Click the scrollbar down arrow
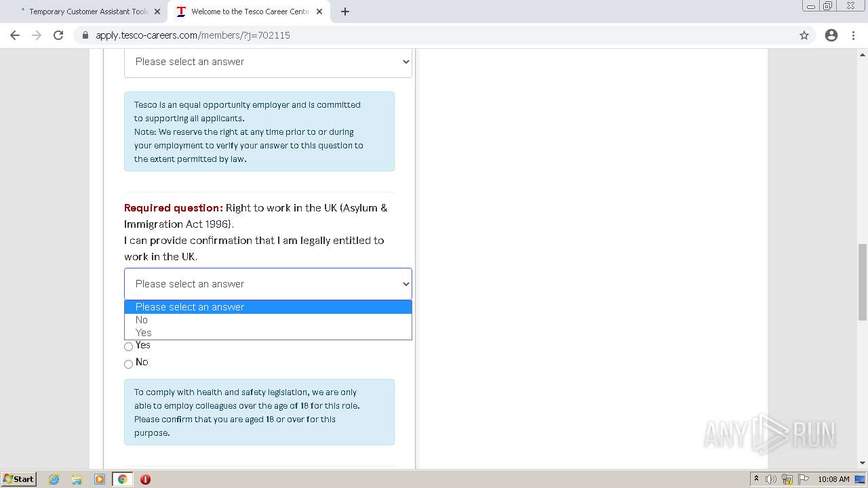868x488 pixels. [863, 463]
